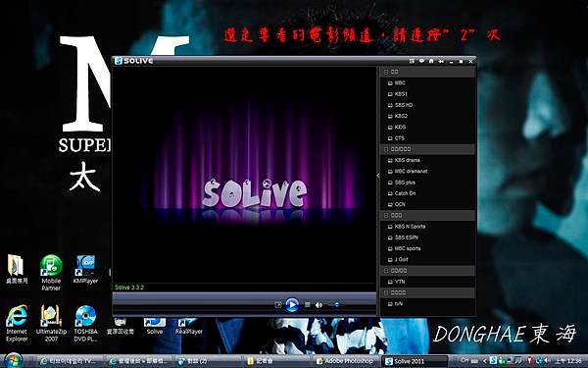Screen dimensions: 588x368
Task: Click the home icon in Solive title bar
Action: (431, 61)
